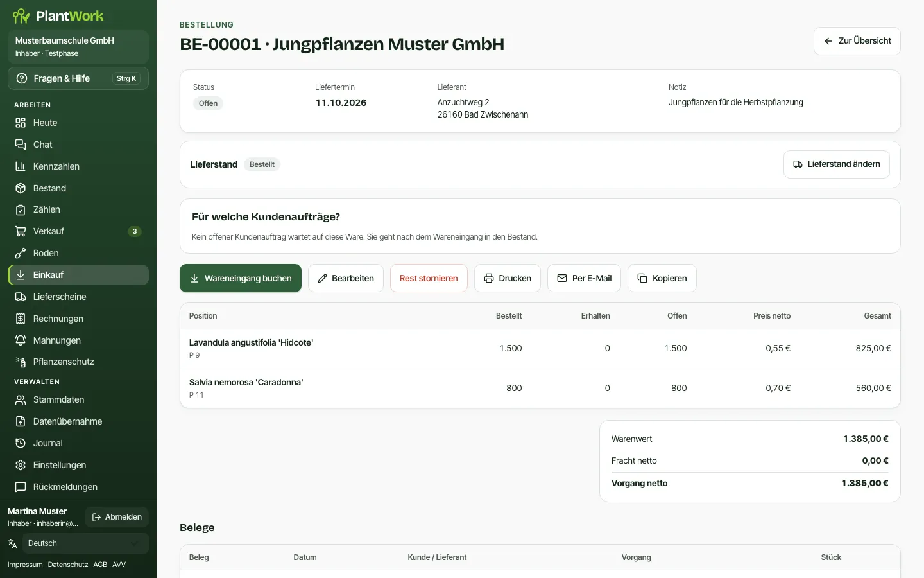This screenshot has height=578, width=924.
Task: Send order Per E-Mail
Action: (x=584, y=278)
